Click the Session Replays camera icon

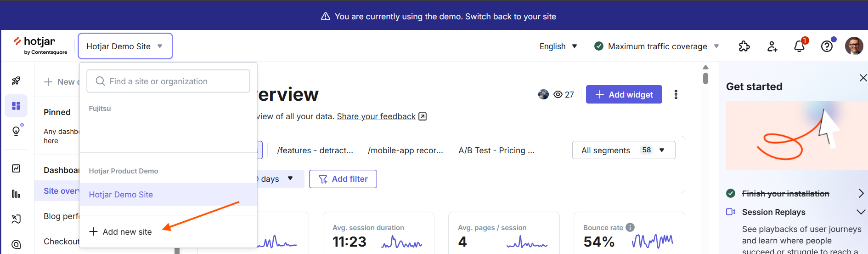point(731,212)
